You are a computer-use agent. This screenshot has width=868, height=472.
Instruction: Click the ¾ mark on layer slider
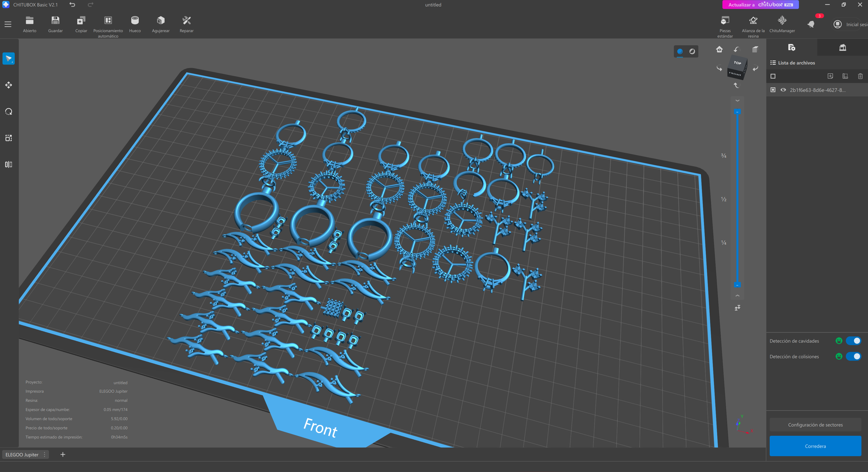(723, 156)
